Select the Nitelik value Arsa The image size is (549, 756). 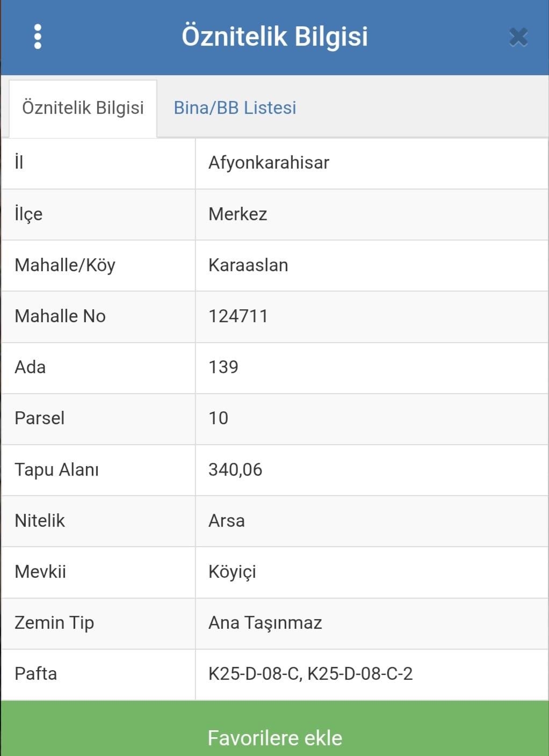pyautogui.click(x=226, y=521)
